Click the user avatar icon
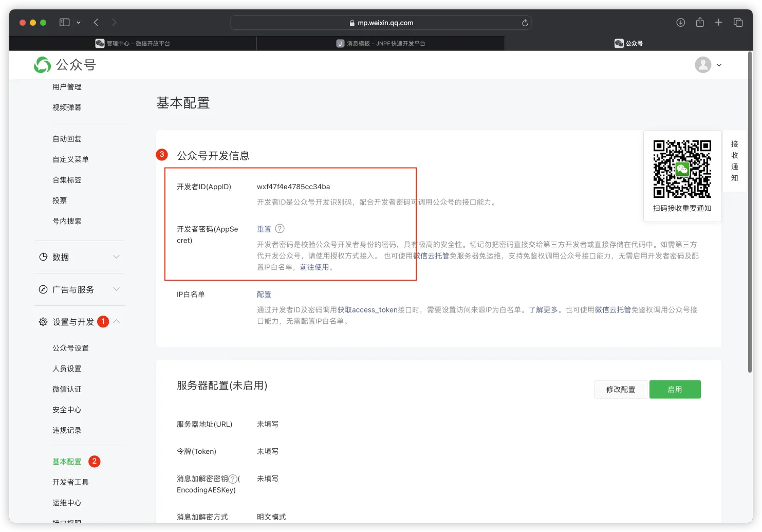This screenshot has height=532, width=762. click(702, 65)
